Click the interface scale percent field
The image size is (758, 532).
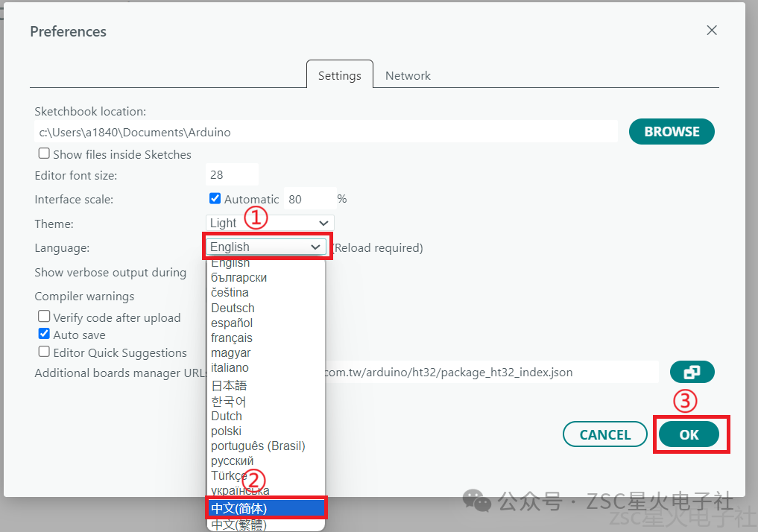pos(310,199)
